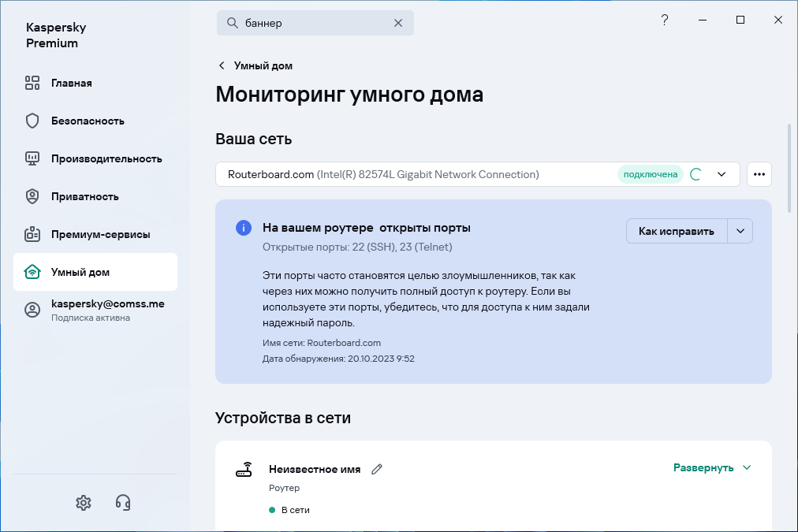Click the Подписка активна subscription status
798x532 pixels.
91,318
